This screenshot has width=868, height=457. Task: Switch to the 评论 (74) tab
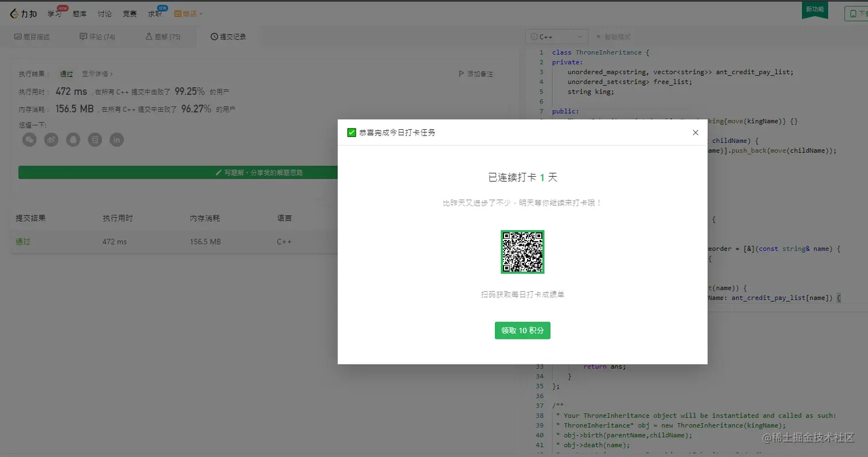tap(98, 37)
